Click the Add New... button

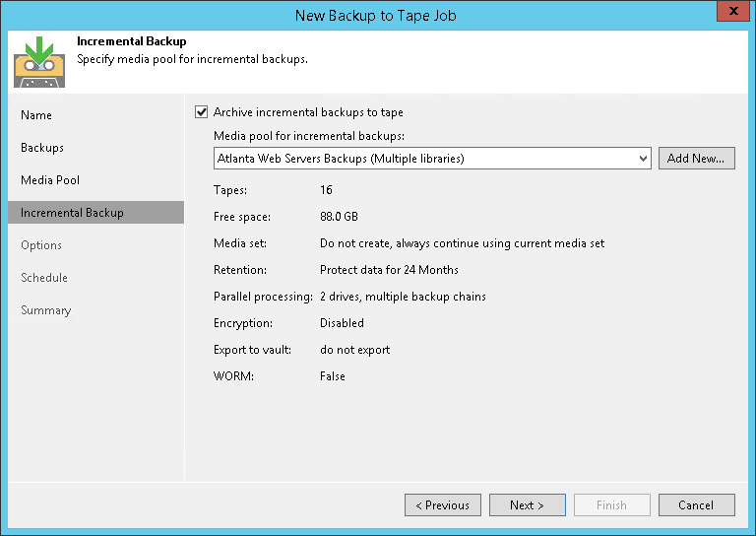pyautogui.click(x=696, y=158)
